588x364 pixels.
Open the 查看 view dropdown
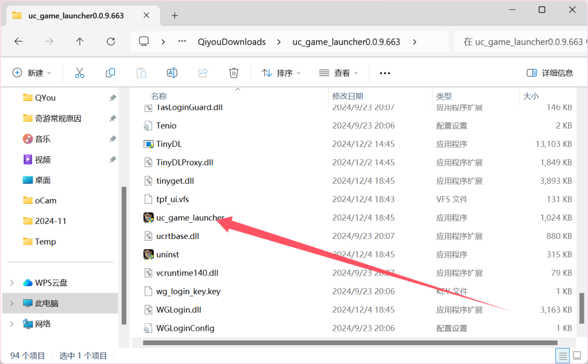(x=339, y=73)
